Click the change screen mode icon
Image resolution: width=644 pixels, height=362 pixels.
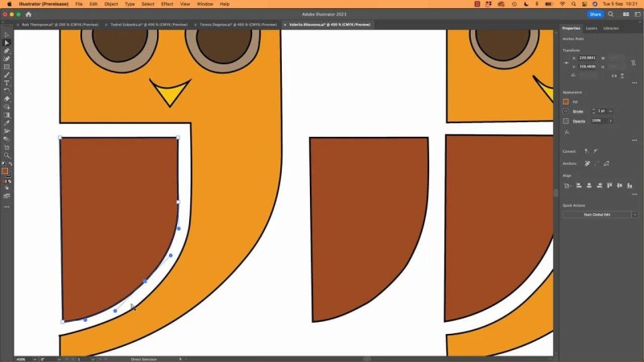click(x=6, y=196)
